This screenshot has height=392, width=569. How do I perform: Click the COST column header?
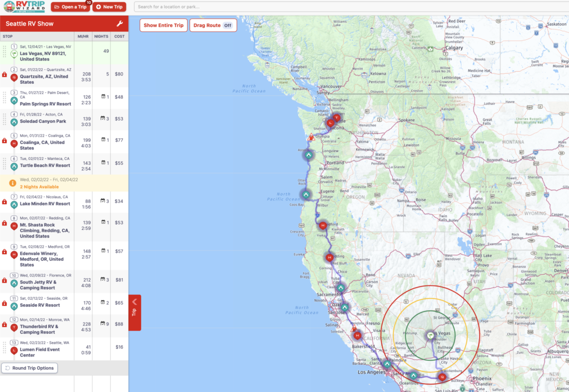(x=119, y=37)
